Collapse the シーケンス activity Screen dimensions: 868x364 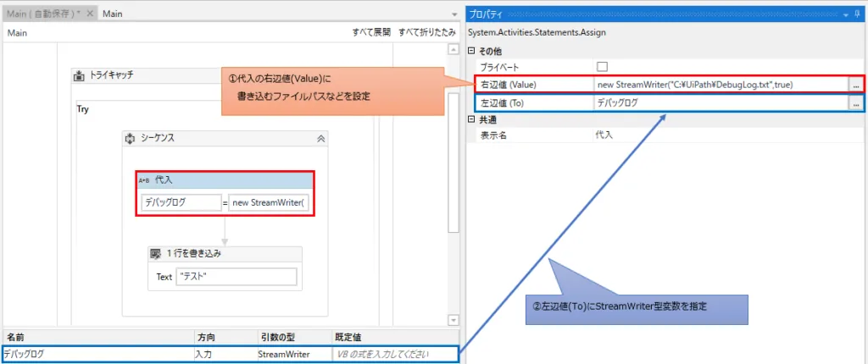tap(320, 139)
